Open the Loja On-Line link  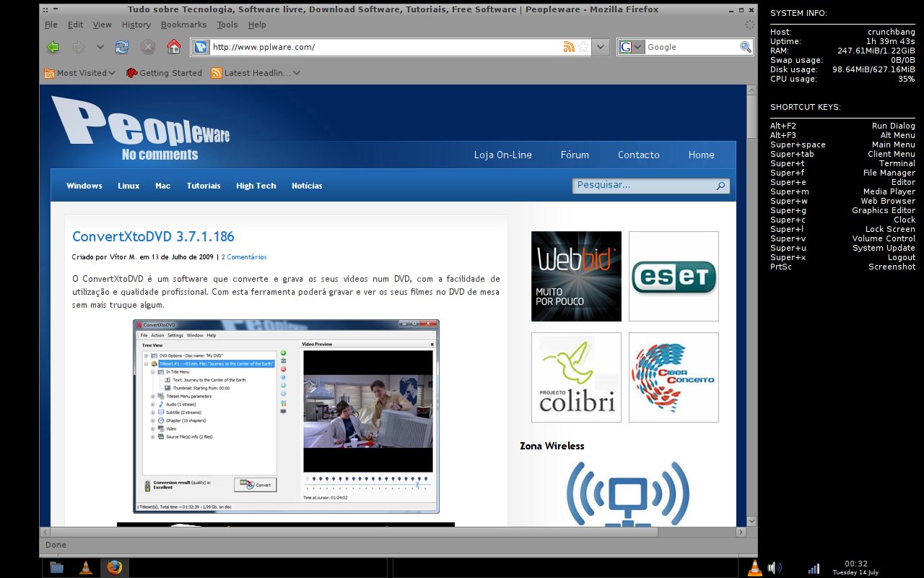(x=503, y=155)
